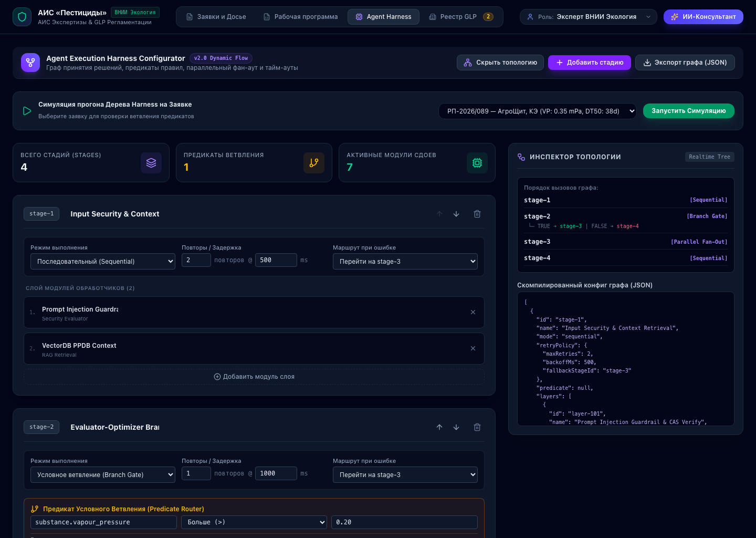Open stage-1 error route dropdown

(x=405, y=261)
